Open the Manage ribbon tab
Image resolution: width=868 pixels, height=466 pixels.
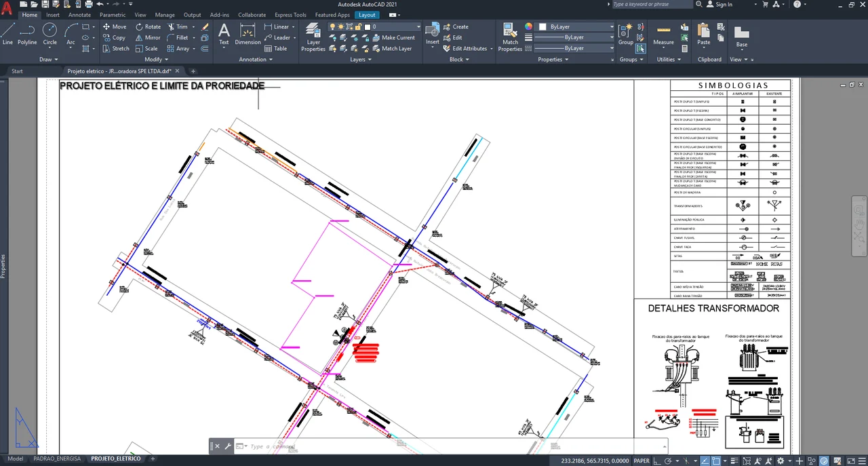(x=165, y=15)
